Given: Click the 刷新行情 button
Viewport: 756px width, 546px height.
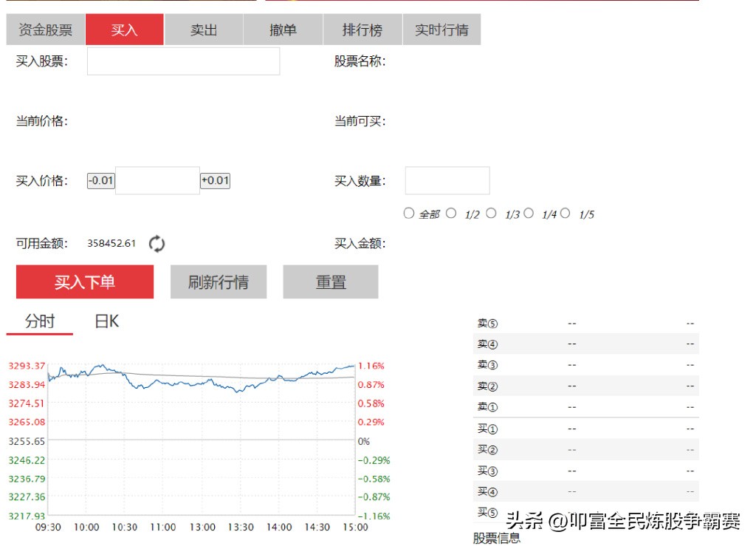Looking at the screenshot, I should (219, 281).
